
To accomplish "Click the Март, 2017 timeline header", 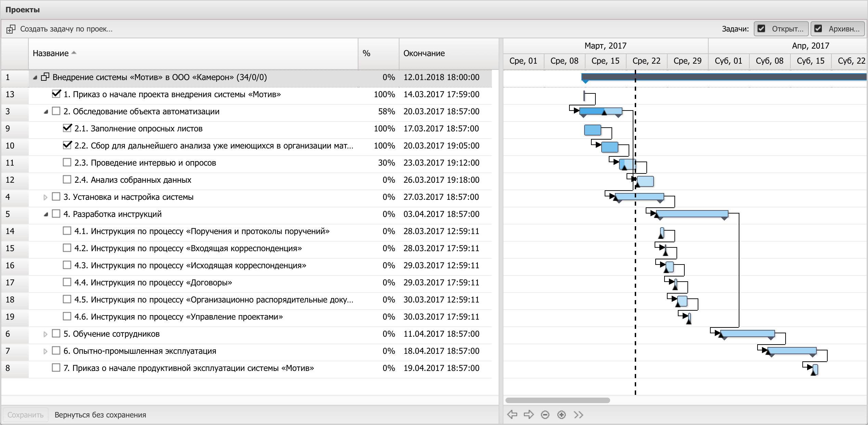I will [605, 46].
